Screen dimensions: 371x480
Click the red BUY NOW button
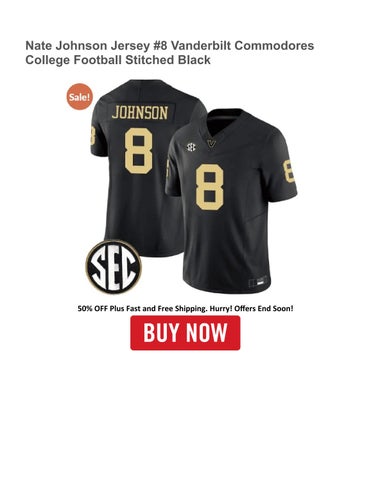coord(185,333)
